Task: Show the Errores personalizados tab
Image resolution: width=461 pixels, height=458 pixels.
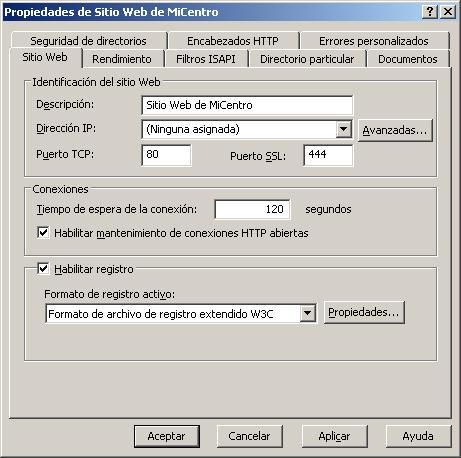Action: 374,41
